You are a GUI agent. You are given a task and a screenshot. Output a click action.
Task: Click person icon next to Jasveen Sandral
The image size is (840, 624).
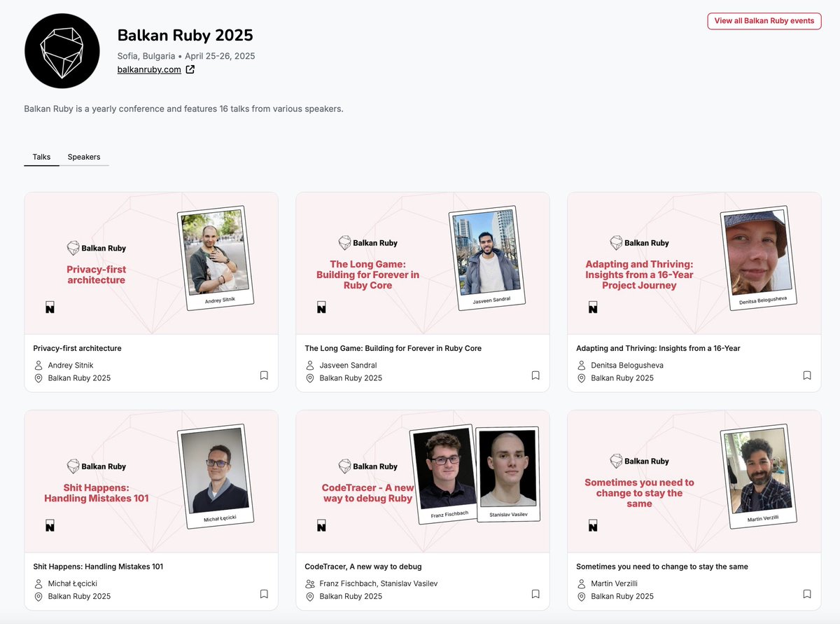pos(310,366)
